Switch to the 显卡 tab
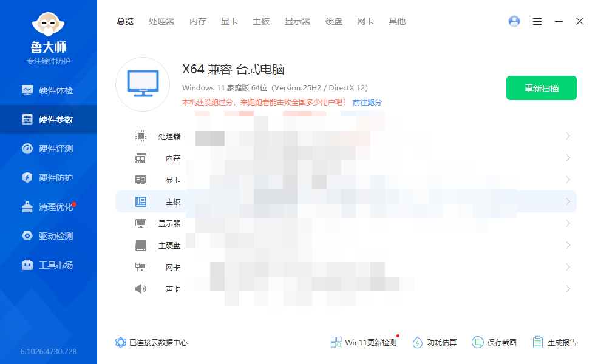Screen dimensions: 595x364 pyautogui.click(x=229, y=22)
